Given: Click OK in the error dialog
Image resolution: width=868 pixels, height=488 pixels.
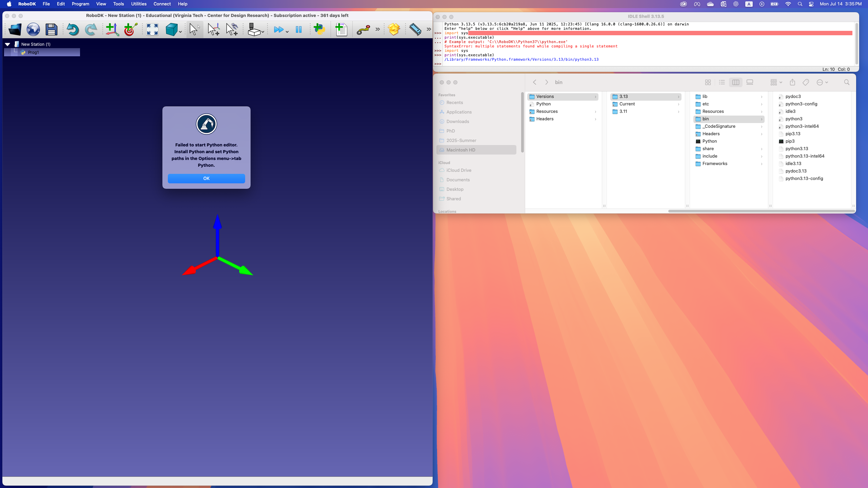Looking at the screenshot, I should click(206, 179).
